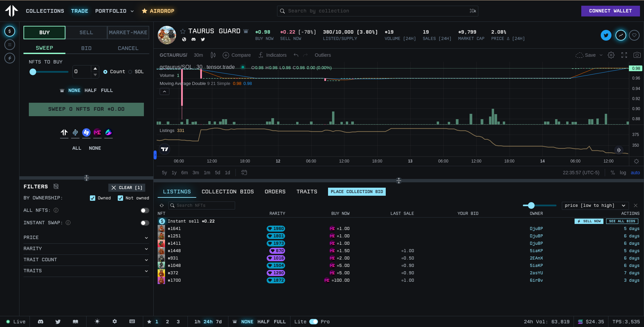Open chart candle style icon
This screenshot has height=327, width=644.
coord(213,55)
